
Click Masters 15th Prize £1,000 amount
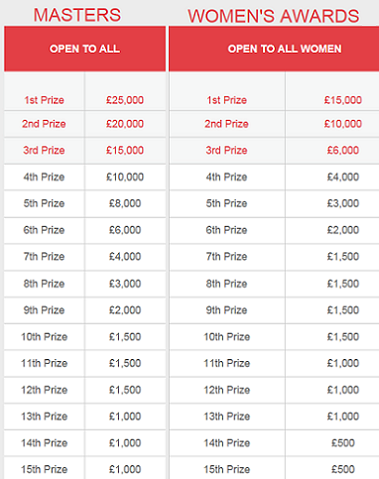click(x=125, y=469)
